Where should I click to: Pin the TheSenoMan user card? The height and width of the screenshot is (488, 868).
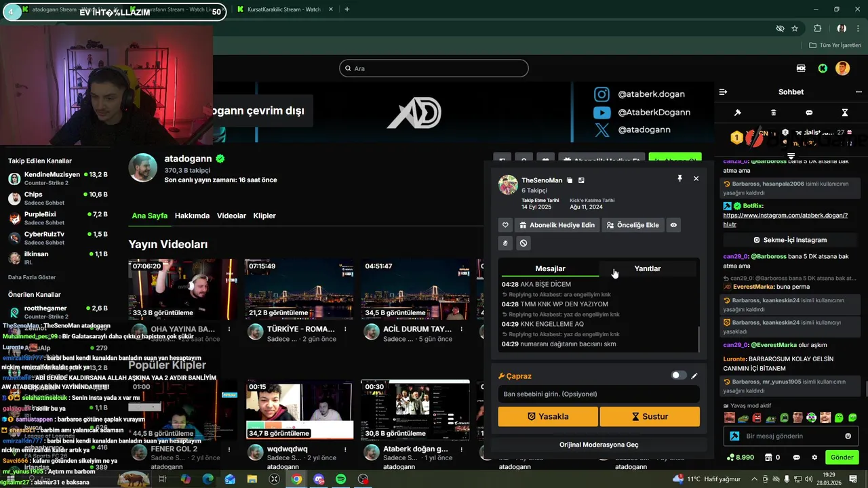pyautogui.click(x=679, y=178)
